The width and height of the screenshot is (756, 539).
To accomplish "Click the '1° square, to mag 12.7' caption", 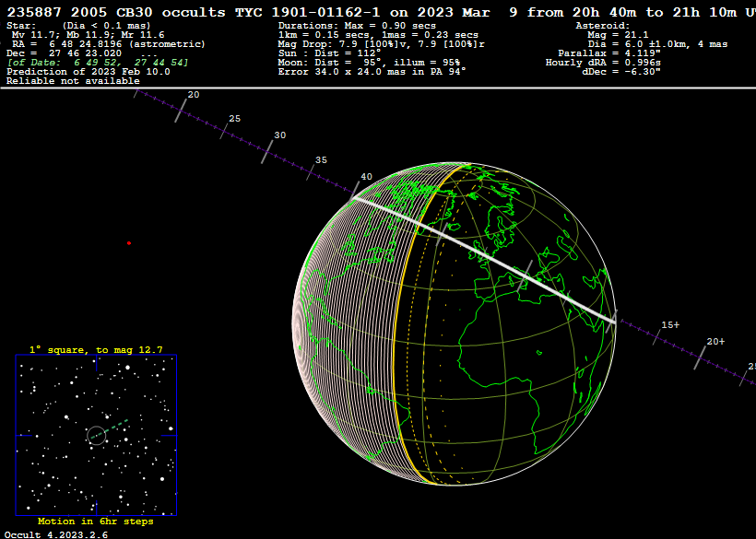I will click(x=96, y=350).
